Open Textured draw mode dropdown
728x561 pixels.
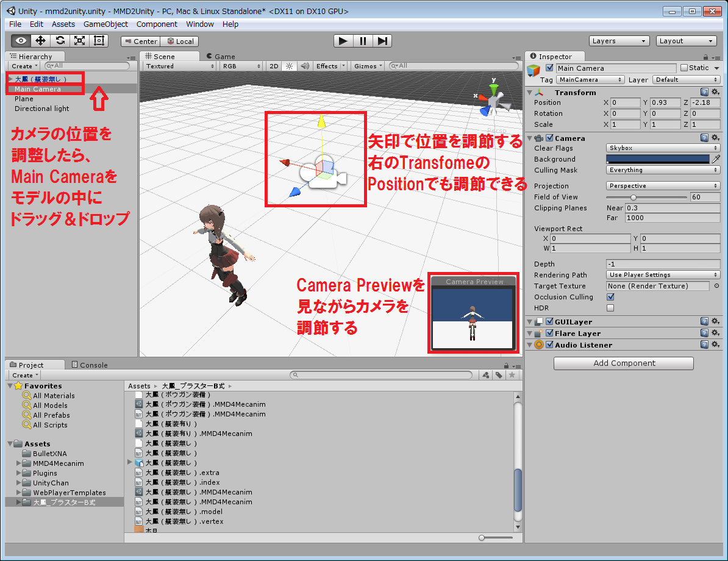pos(180,66)
